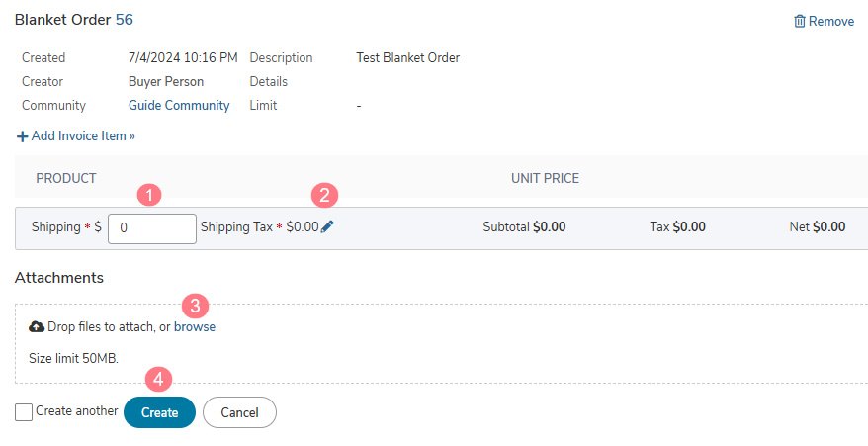Screen dimensions: 868x446
Task: Click the pencil icon to edit Shipping Tax
Action: pyautogui.click(x=327, y=226)
